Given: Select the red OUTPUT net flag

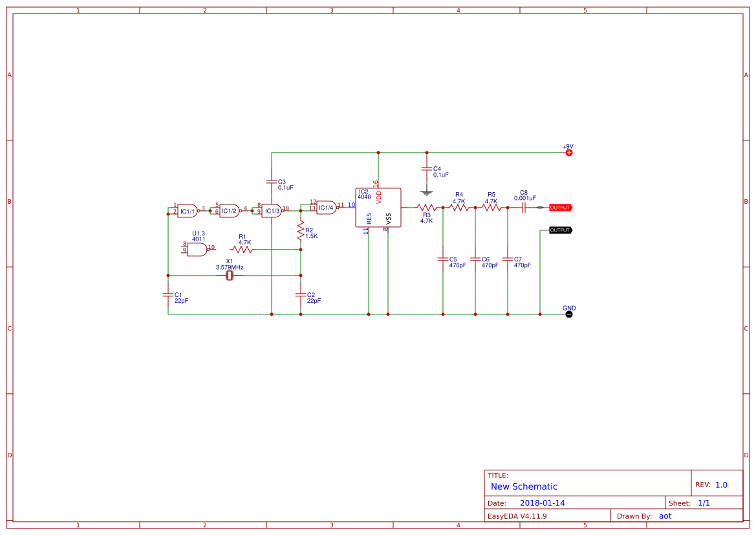Looking at the screenshot, I should click(560, 207).
